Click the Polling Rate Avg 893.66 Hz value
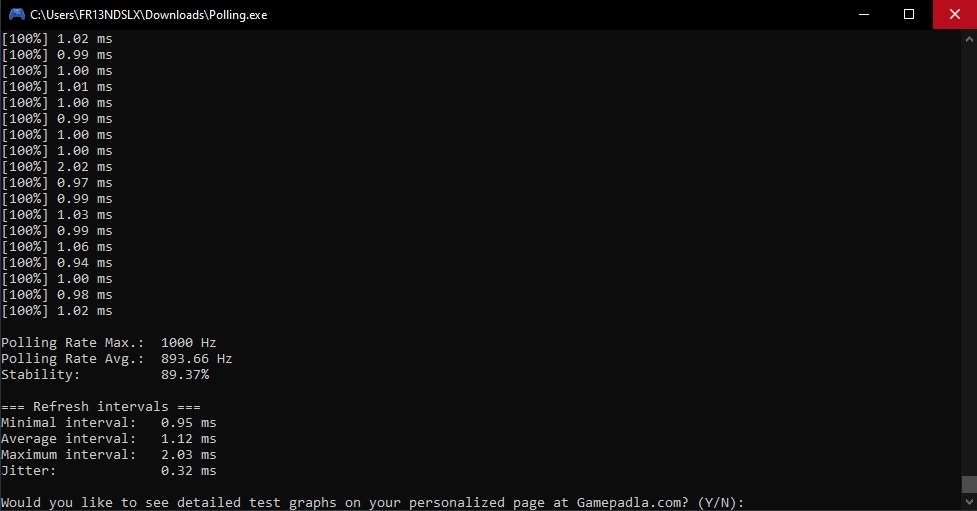Screen dimensions: 977x511 pos(196,359)
